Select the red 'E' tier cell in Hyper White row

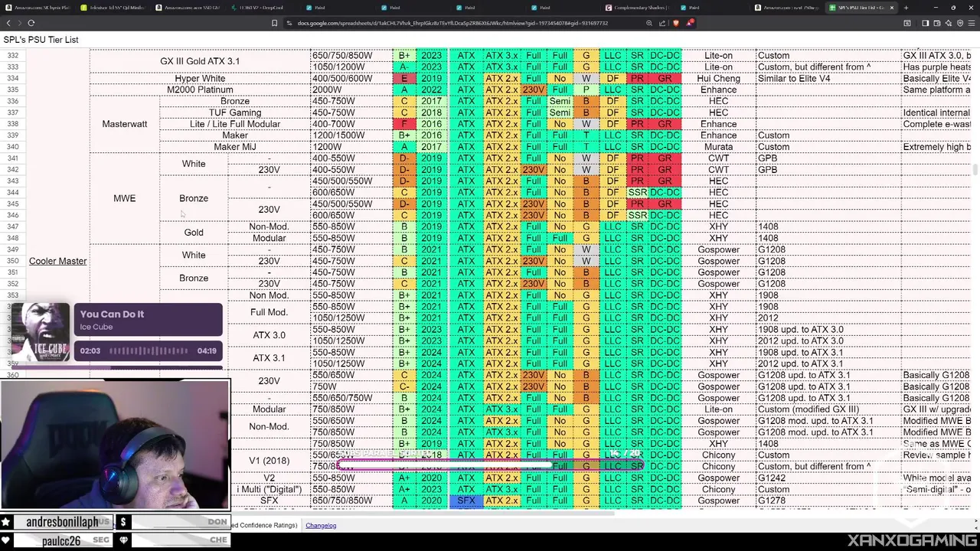click(x=403, y=78)
